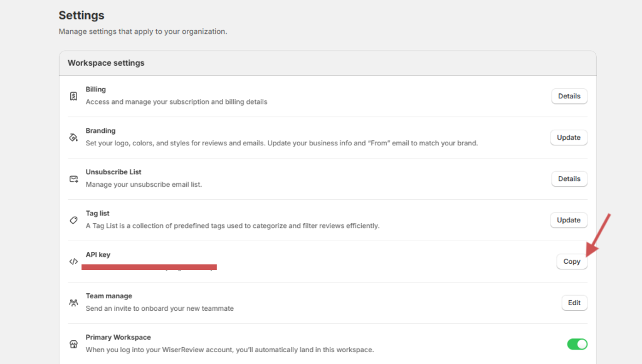Click the Unsubscribe List envelope icon

tap(73, 179)
